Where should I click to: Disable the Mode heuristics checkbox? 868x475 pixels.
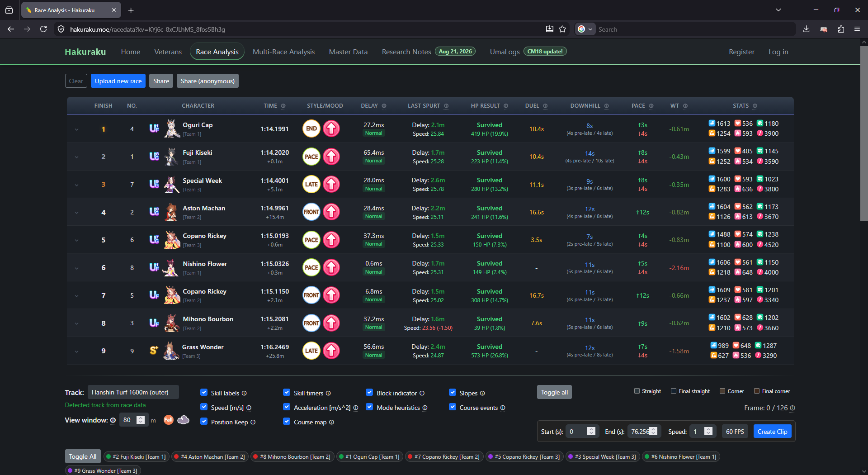tap(369, 407)
